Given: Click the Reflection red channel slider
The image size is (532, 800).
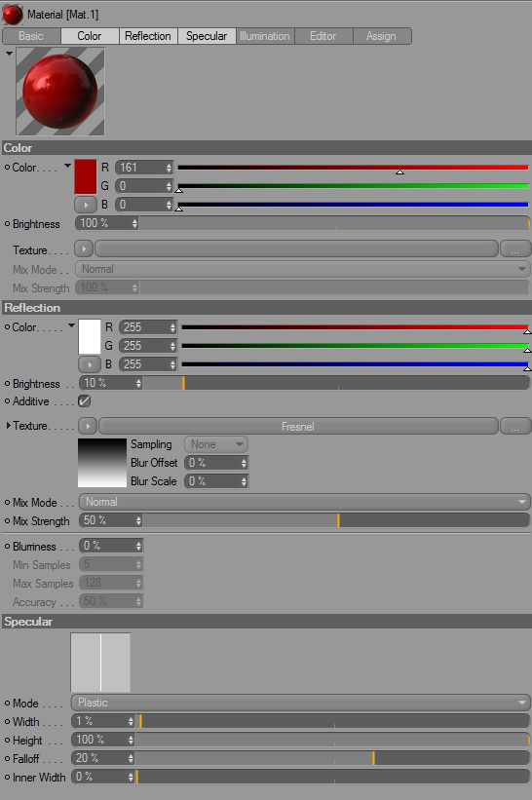Looking at the screenshot, I should [x=356, y=327].
